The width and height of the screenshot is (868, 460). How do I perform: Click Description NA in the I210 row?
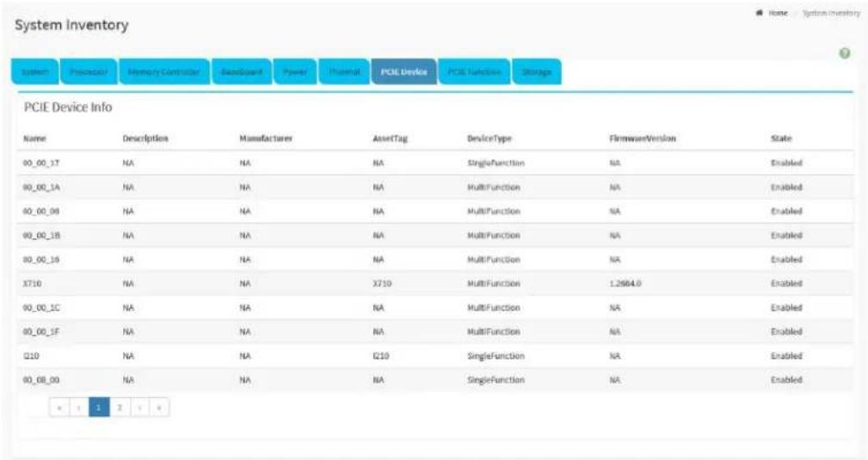click(128, 357)
